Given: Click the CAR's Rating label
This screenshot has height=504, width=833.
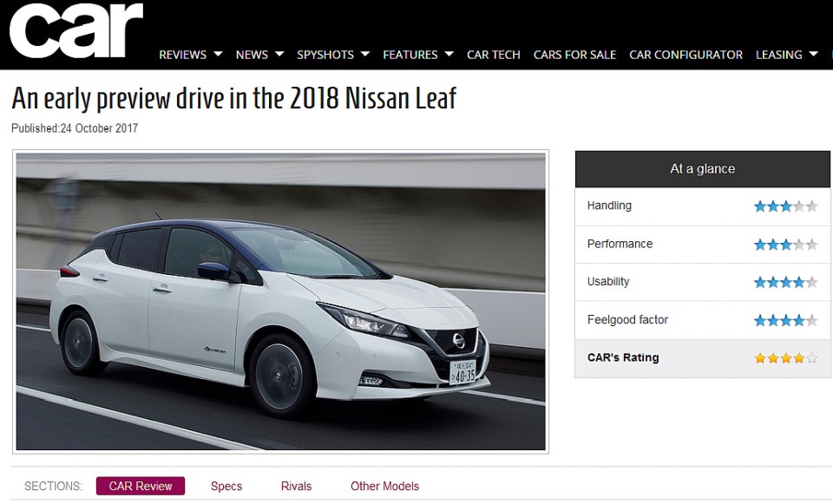Looking at the screenshot, I should (623, 357).
